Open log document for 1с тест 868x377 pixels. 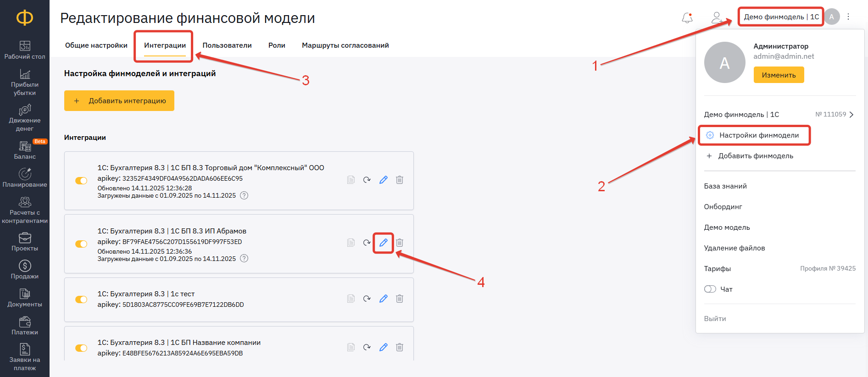pyautogui.click(x=351, y=299)
